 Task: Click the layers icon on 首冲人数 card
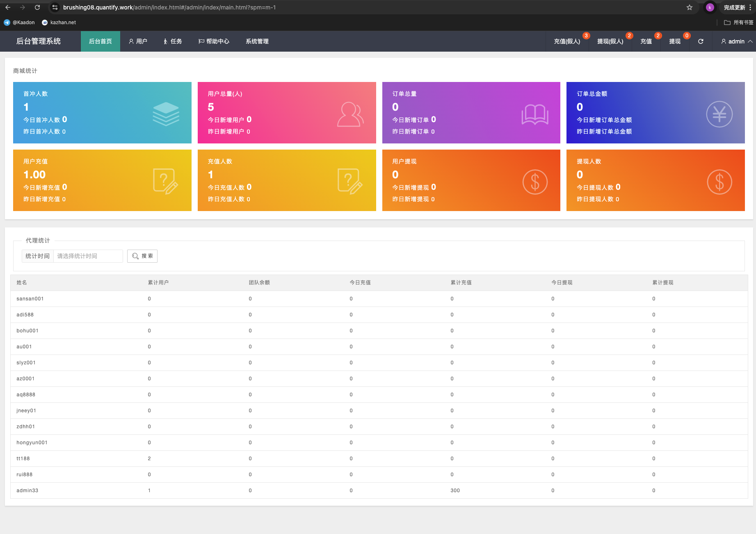pyautogui.click(x=166, y=114)
